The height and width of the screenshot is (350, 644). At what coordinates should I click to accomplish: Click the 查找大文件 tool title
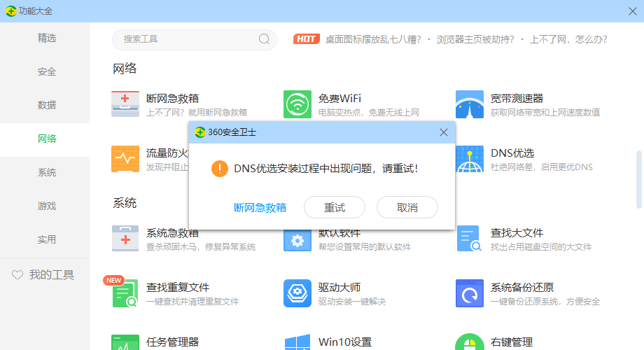[x=517, y=233]
